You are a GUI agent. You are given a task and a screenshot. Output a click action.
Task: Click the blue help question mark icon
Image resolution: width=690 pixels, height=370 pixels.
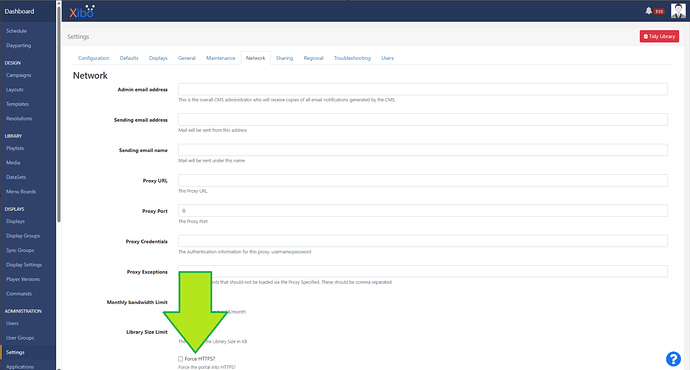(x=673, y=359)
